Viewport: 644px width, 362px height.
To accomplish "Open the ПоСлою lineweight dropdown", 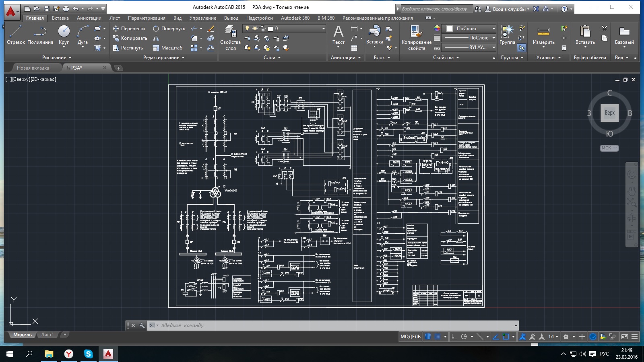I will tap(493, 38).
